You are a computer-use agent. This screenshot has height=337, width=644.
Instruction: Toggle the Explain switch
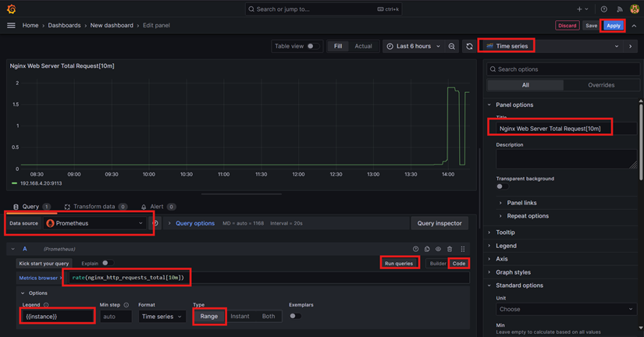pyautogui.click(x=108, y=263)
